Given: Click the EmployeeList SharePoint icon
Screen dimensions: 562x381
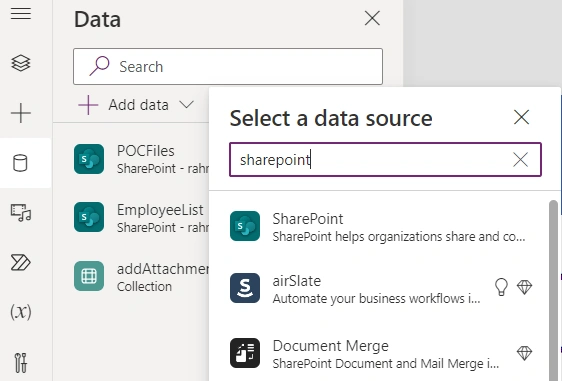Looking at the screenshot, I should click(89, 217).
